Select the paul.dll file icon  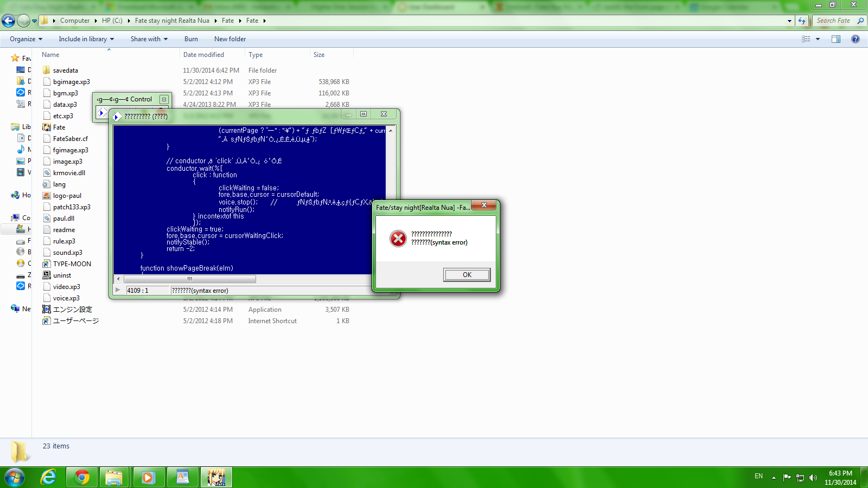coord(47,219)
